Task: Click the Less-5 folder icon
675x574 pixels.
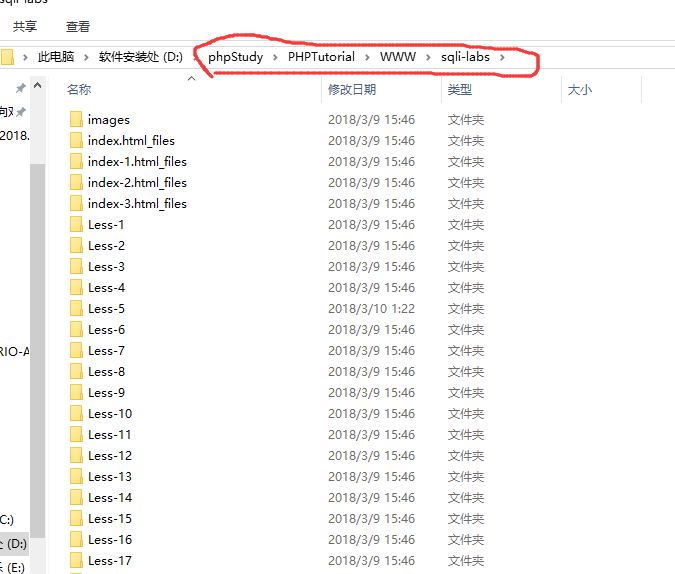Action: point(76,308)
